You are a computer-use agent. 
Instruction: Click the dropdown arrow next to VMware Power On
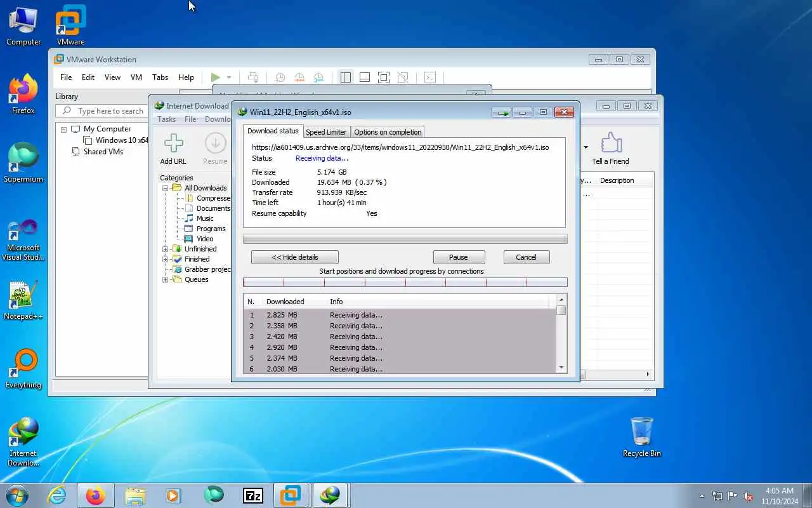229,77
